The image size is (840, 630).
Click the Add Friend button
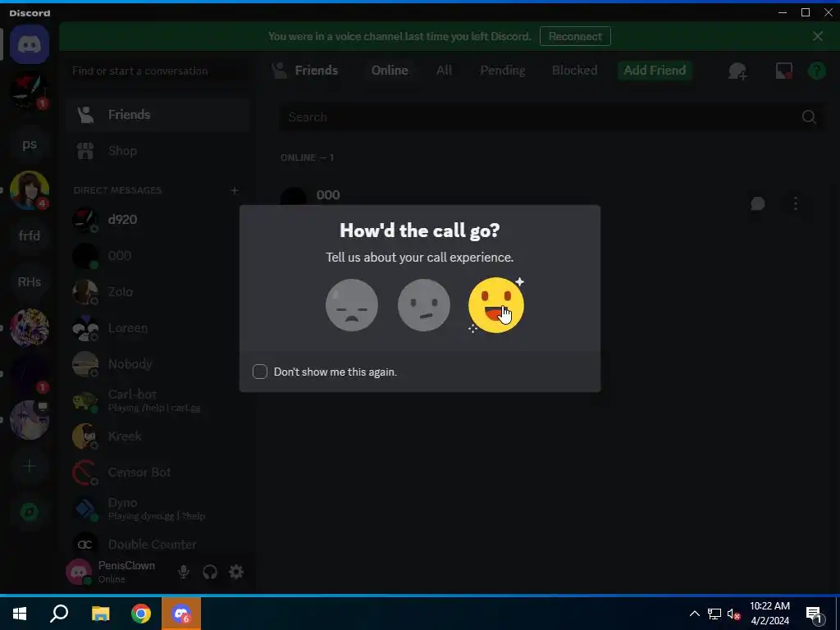[655, 71]
